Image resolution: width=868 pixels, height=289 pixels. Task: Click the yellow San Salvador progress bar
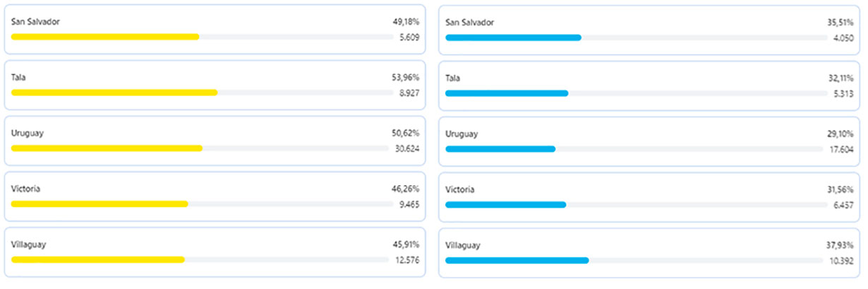[105, 37]
